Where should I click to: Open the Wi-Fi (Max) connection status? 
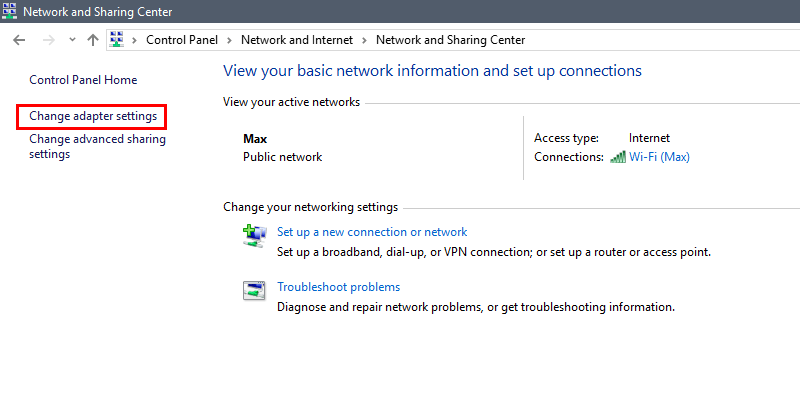(x=659, y=157)
